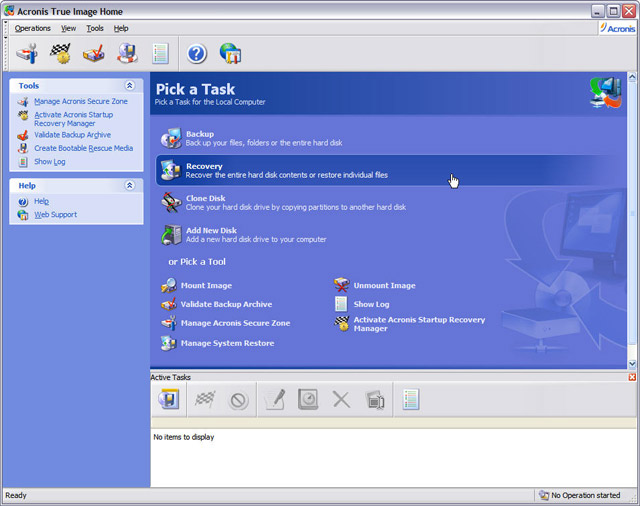Choose the Clone Disk task title
This screenshot has height=506, width=640.
(206, 198)
